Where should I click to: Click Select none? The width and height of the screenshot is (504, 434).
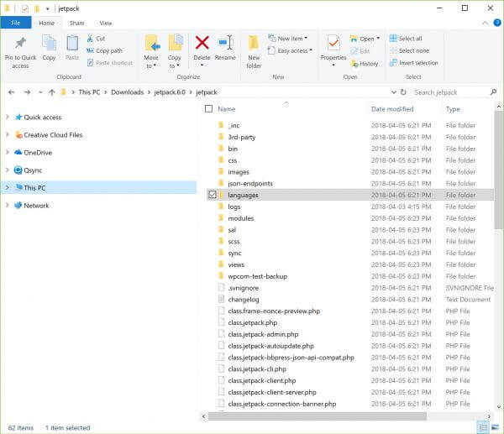pos(409,50)
